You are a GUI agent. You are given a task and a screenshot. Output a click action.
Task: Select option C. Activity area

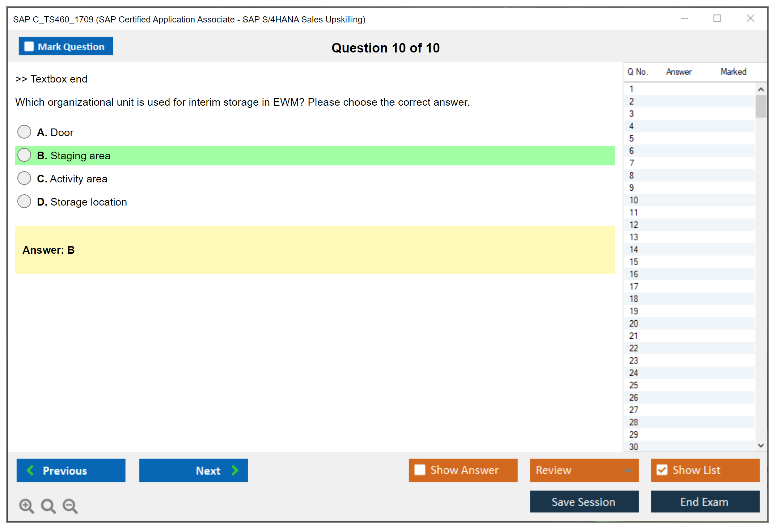pyautogui.click(x=24, y=178)
